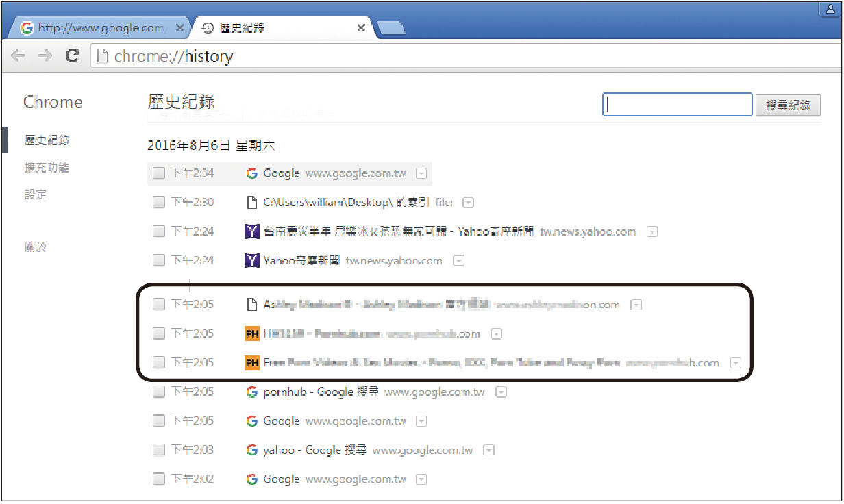The height and width of the screenshot is (504, 844).
Task: Check the box for pornhub - Google 搜尋
Action: click(x=159, y=392)
